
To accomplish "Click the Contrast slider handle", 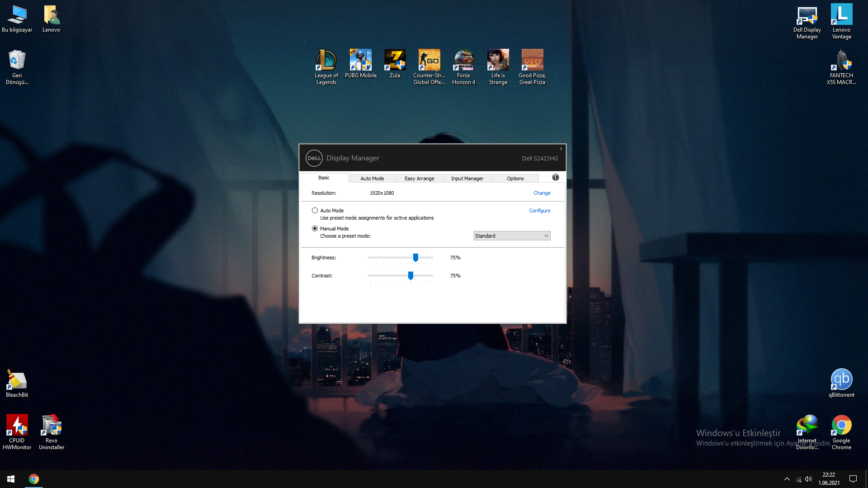I will [x=410, y=276].
